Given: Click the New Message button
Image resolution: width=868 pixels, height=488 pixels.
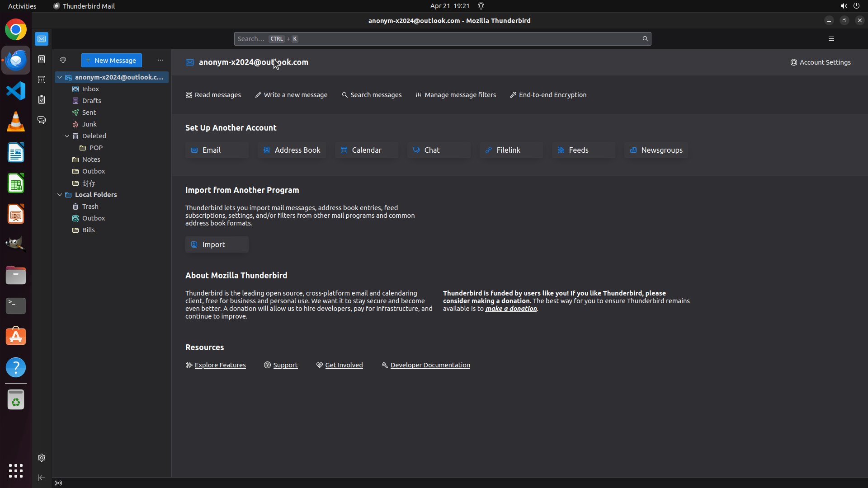Looking at the screenshot, I should 111,60.
